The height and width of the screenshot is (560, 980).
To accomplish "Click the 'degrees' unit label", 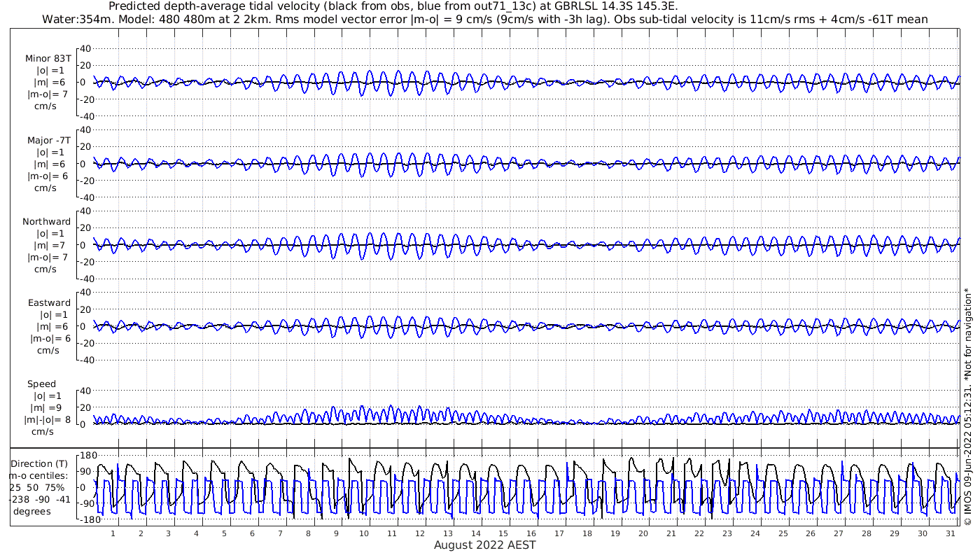I will [31, 512].
